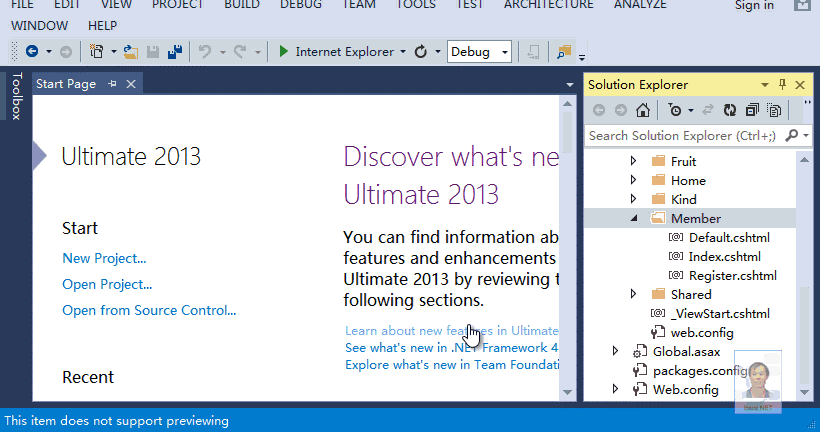Collapse the Member folder
820x432 pixels.
point(634,219)
